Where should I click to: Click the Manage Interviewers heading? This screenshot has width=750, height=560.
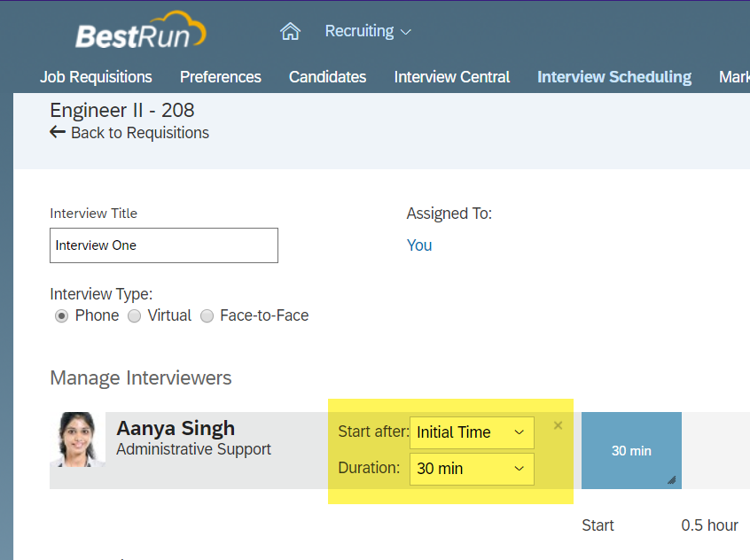click(141, 378)
